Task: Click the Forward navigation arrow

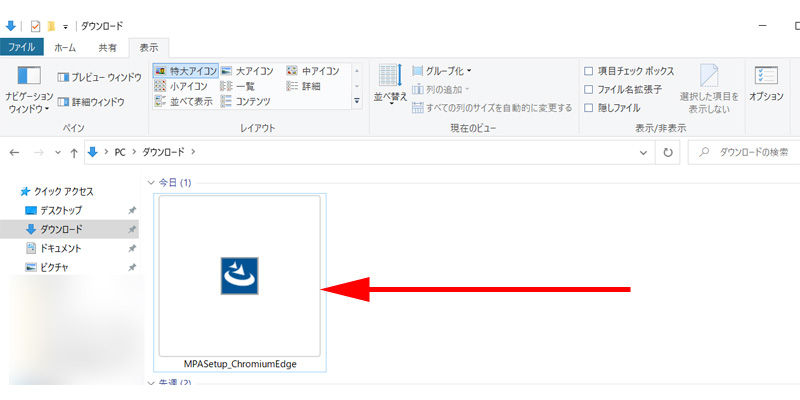Action: (38, 153)
